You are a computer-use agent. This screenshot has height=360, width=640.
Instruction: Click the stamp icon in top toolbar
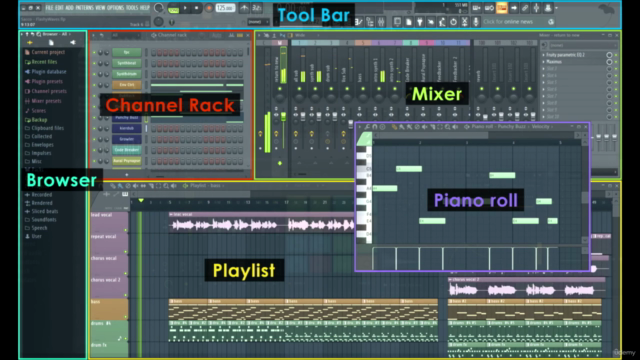click(548, 7)
